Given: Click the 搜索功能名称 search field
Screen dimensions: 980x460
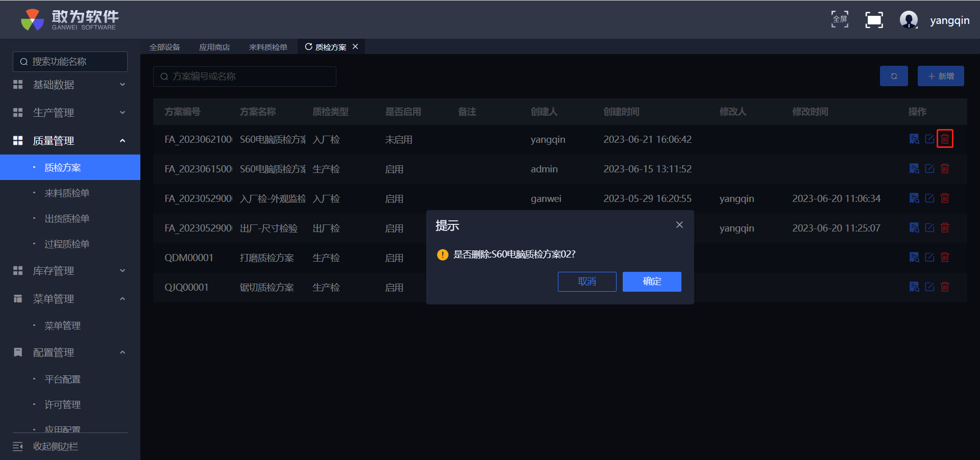Looking at the screenshot, I should click(x=70, y=62).
